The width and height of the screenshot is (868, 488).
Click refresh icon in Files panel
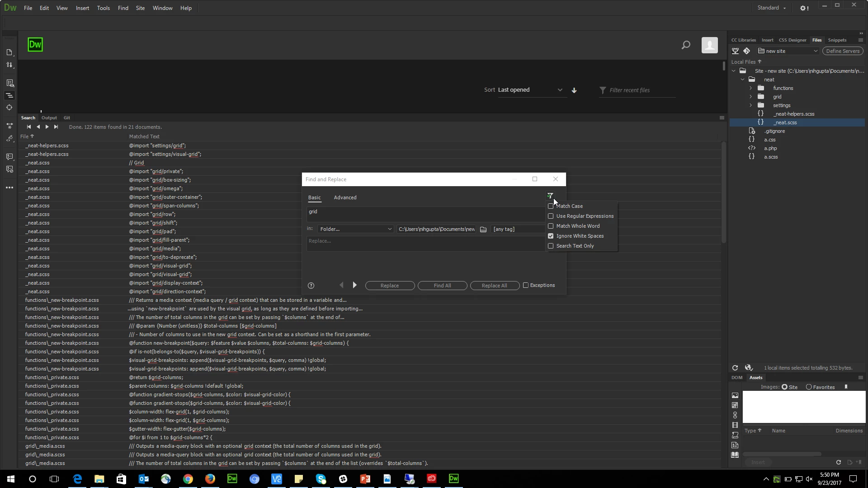tap(735, 368)
